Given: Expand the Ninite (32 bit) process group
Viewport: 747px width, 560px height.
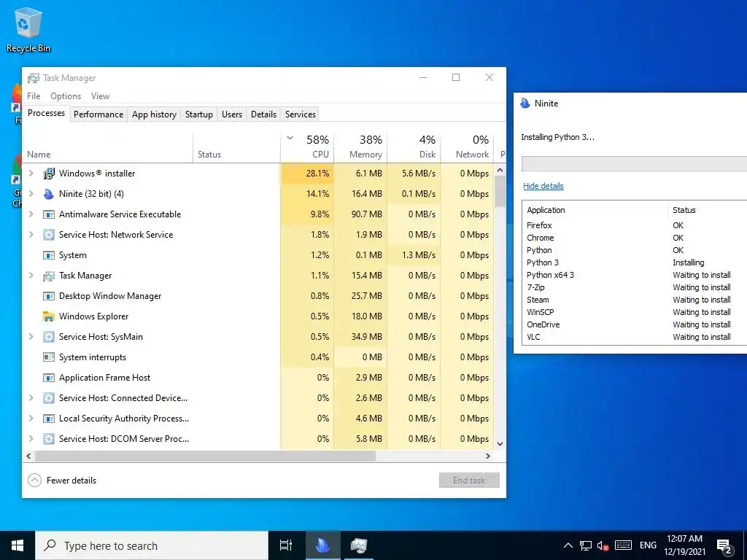Looking at the screenshot, I should click(x=31, y=194).
